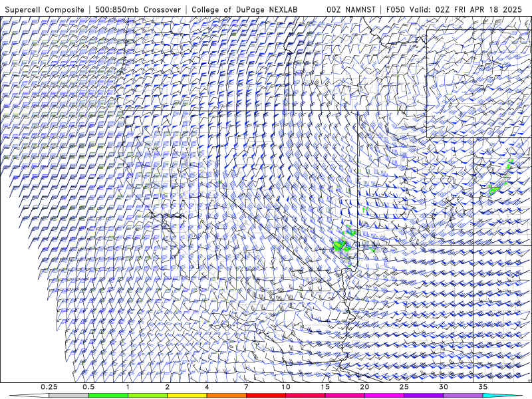Image resolution: width=532 pixels, height=399 pixels.
Task: Click the "15" color scale label
Action: tap(325, 387)
